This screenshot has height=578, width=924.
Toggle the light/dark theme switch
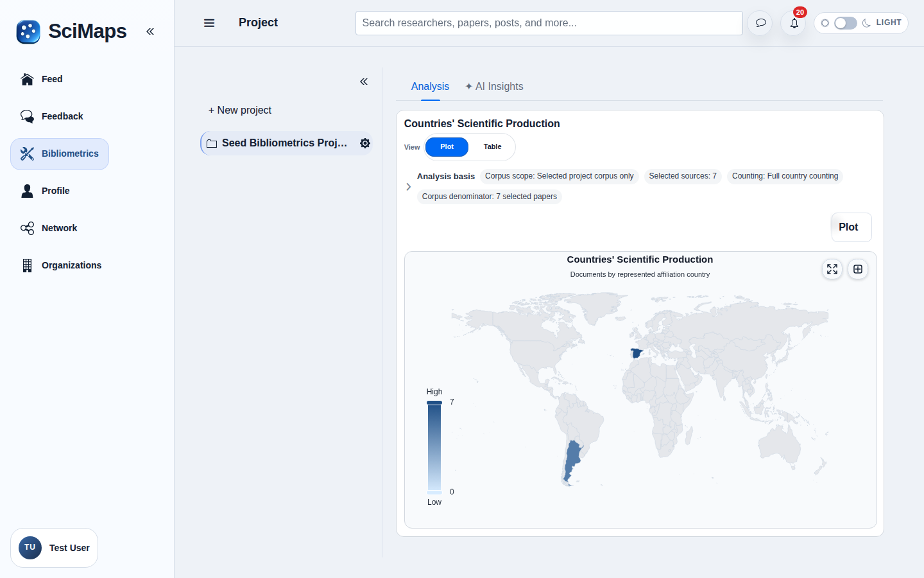coord(845,23)
